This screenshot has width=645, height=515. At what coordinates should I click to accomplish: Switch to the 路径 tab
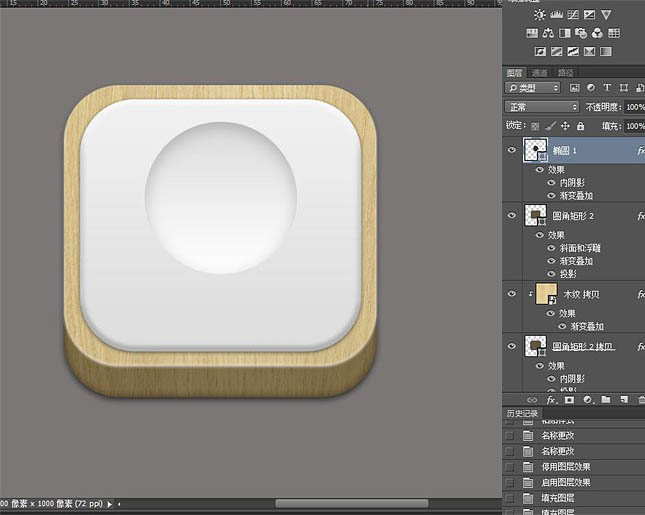pyautogui.click(x=565, y=73)
